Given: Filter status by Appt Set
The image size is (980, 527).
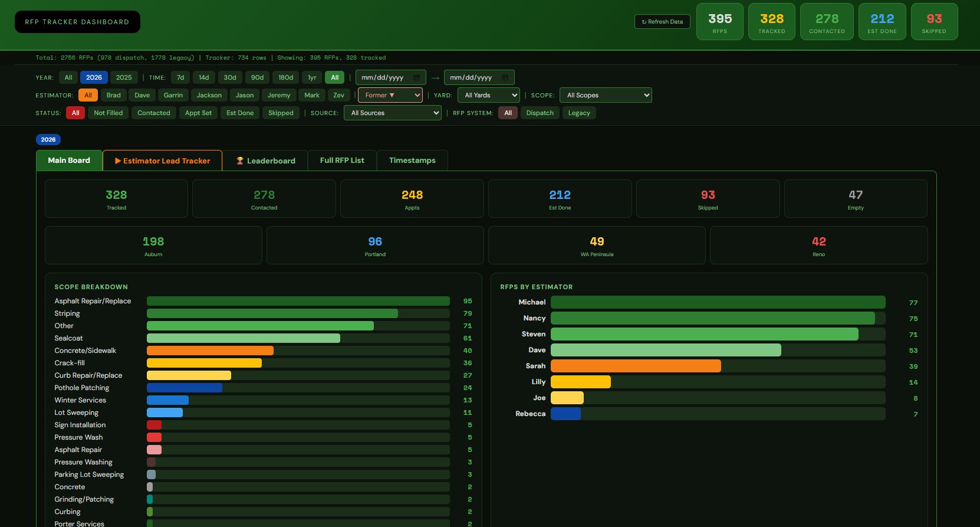Looking at the screenshot, I should [x=198, y=113].
